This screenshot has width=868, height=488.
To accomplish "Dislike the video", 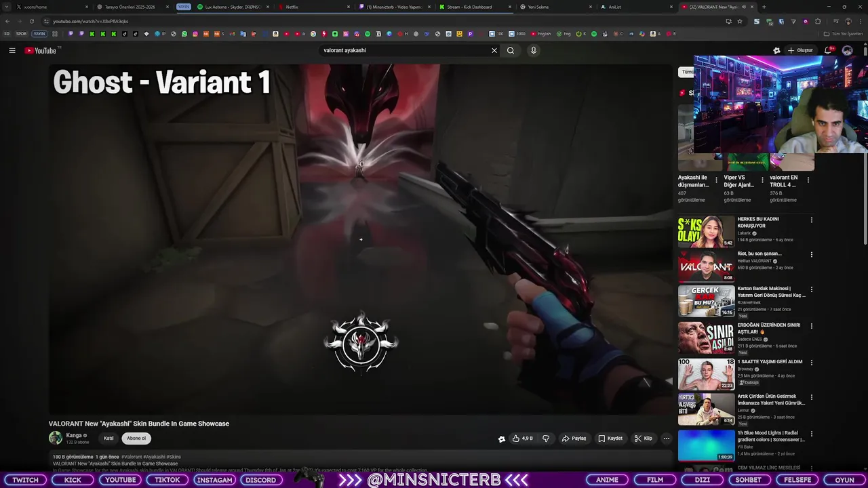I will (x=546, y=439).
